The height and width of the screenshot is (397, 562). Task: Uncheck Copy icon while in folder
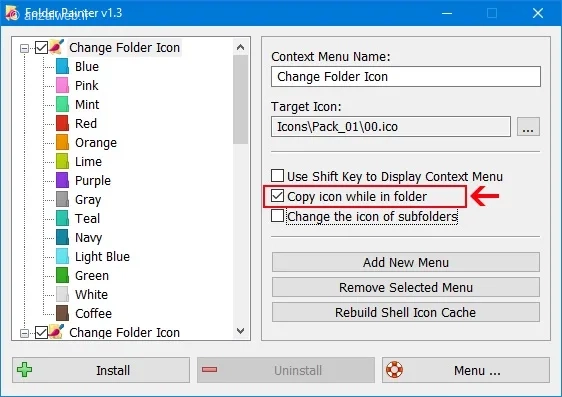tap(277, 196)
